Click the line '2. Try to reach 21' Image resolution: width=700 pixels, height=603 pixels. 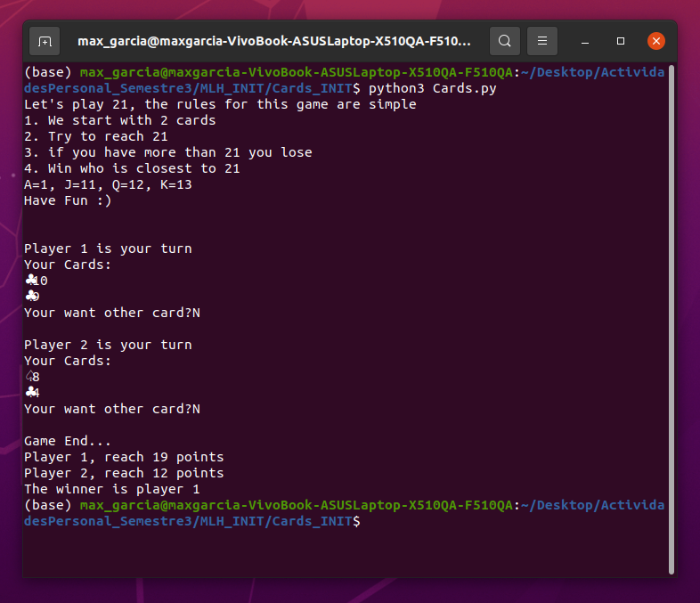tap(96, 136)
